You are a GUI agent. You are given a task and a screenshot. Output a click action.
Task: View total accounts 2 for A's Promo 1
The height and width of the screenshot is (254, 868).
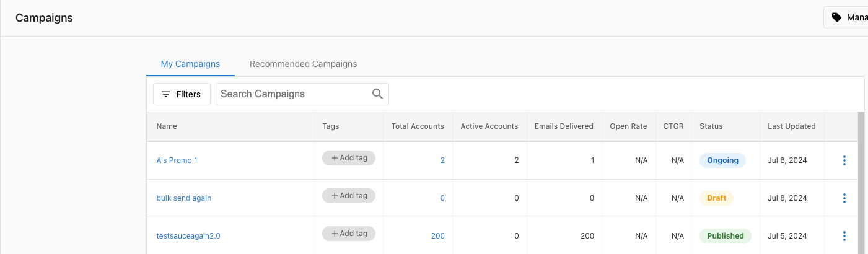click(x=442, y=160)
